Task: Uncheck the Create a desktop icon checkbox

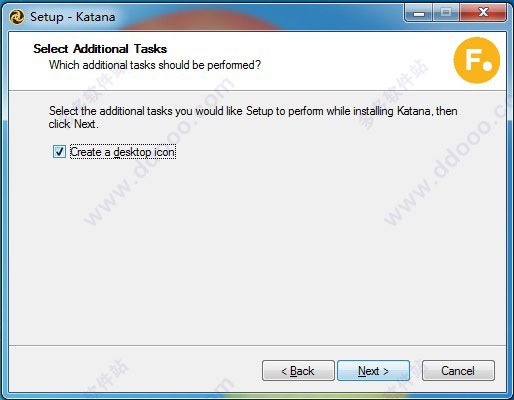Action: tap(59, 152)
